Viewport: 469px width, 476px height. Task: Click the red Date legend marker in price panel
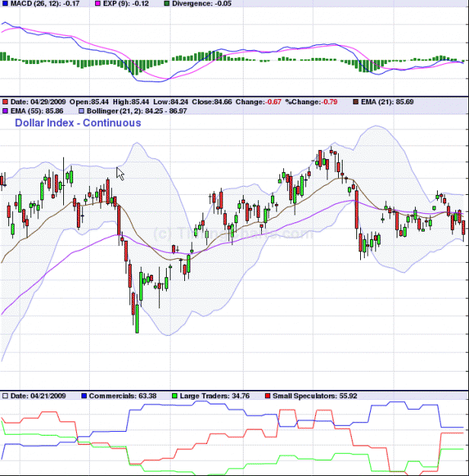[5, 102]
